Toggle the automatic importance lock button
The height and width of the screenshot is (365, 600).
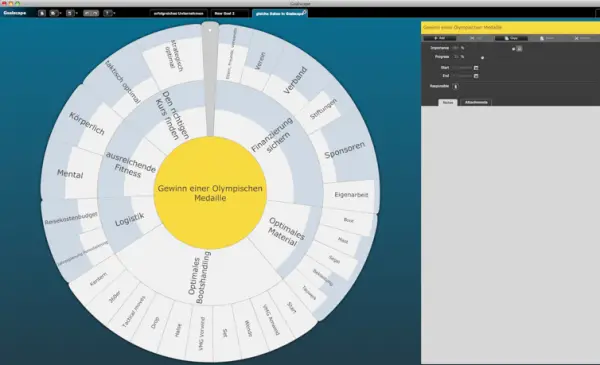point(519,49)
